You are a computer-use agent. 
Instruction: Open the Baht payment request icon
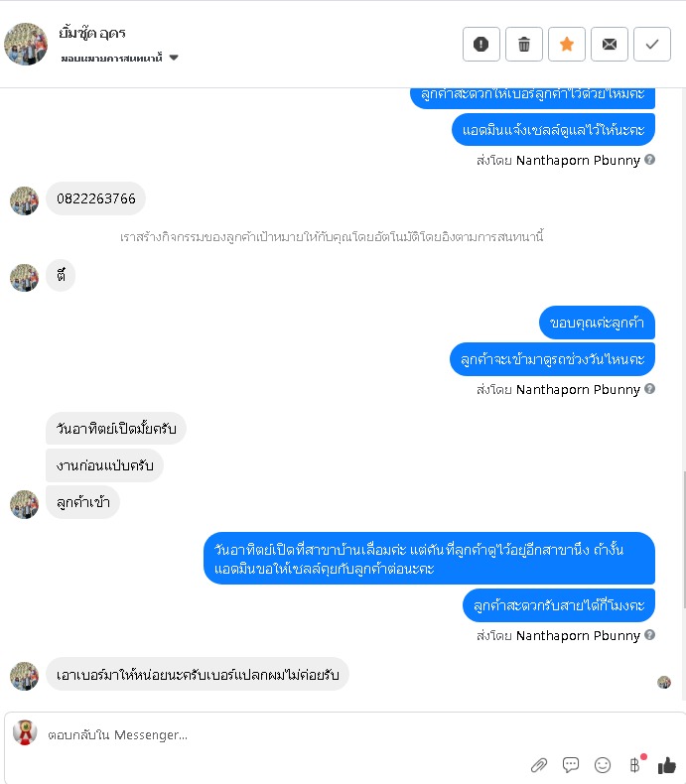(x=635, y=764)
